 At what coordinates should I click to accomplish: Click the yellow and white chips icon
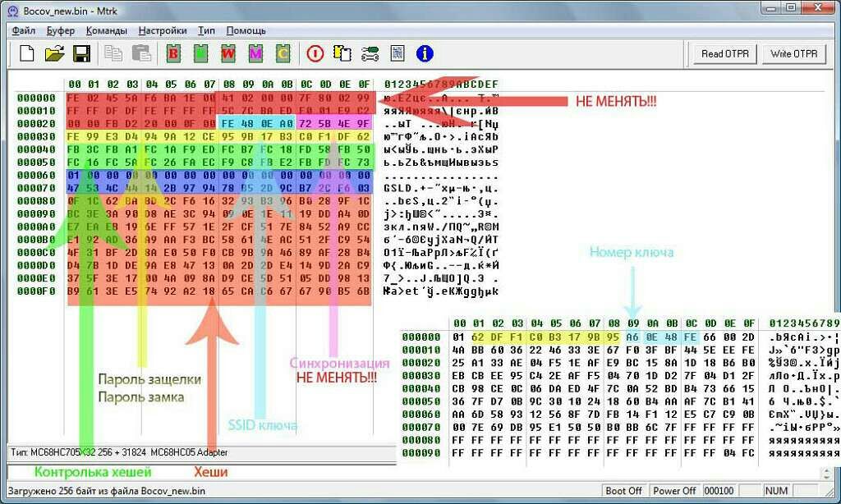click(342, 53)
